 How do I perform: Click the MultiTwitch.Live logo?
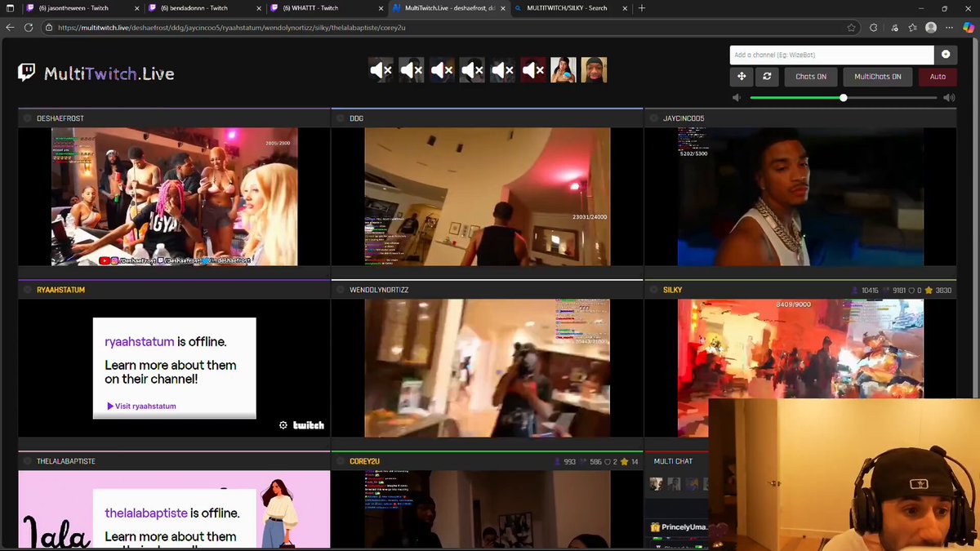coord(96,73)
